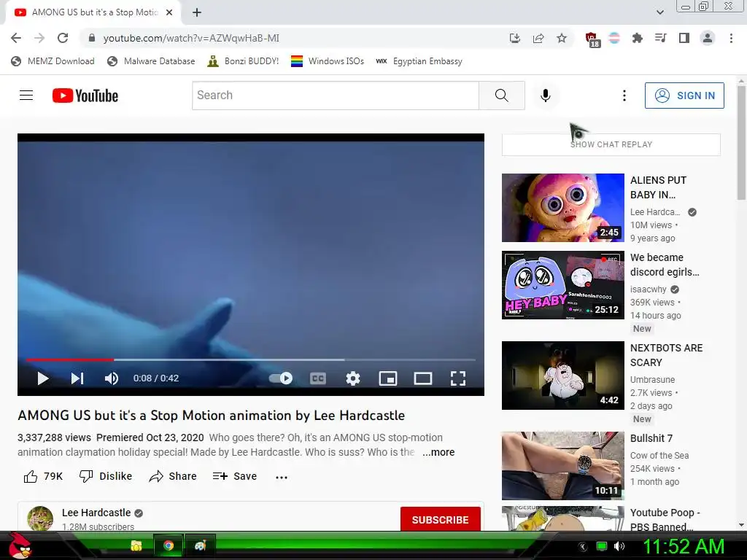This screenshot has width=747, height=560.
Task: Toggle autoplay switch in player
Action: pos(281,378)
